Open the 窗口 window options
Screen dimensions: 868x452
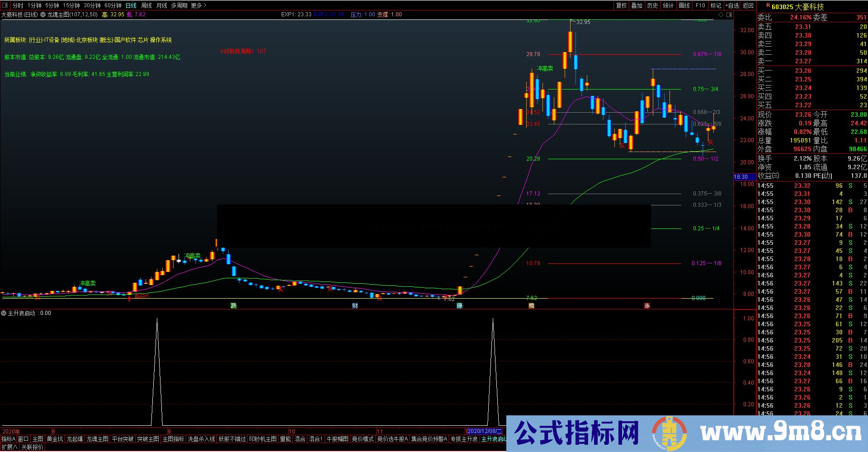(x=24, y=439)
